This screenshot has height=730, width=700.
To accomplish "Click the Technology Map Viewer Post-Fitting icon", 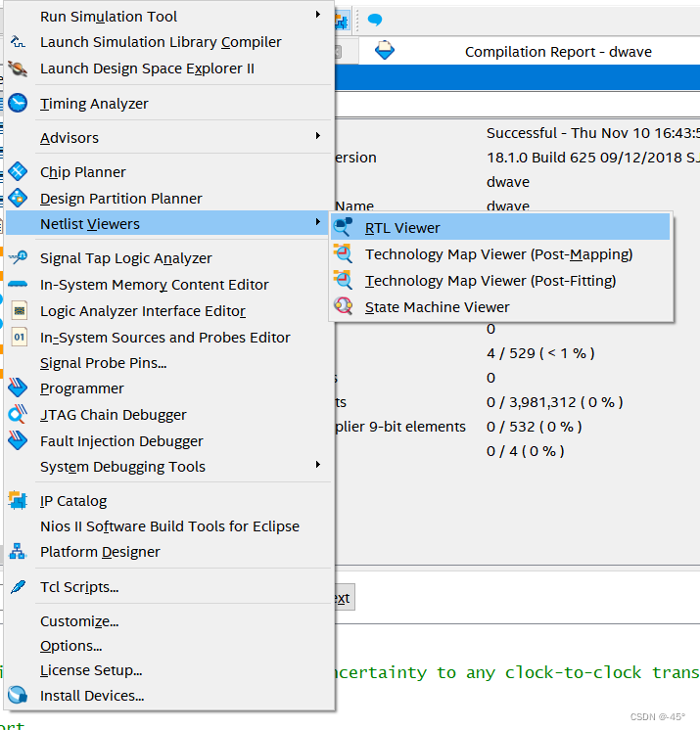I will 343,280.
